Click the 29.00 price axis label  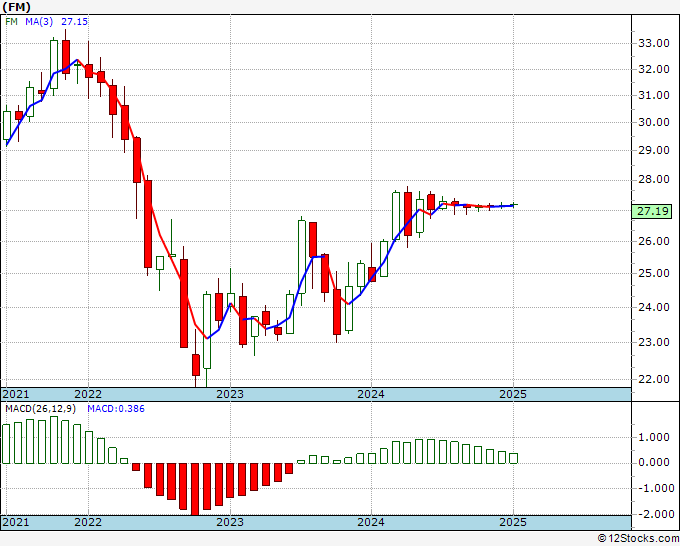tap(654, 150)
